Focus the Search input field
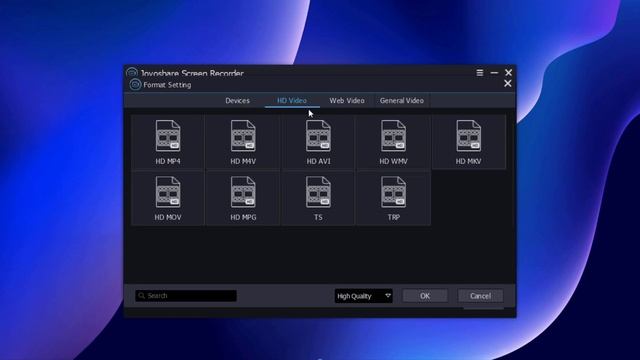 point(186,296)
